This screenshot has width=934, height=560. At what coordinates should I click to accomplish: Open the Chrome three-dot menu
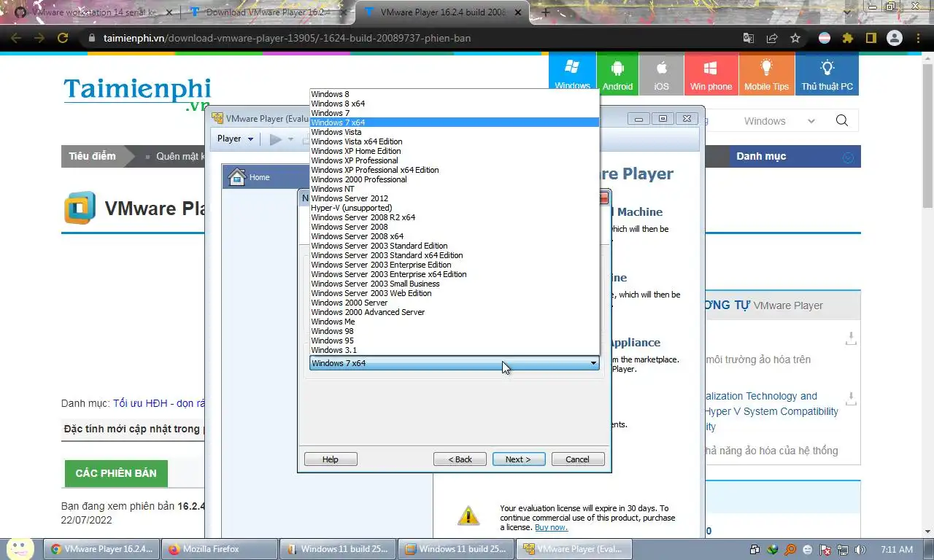(x=917, y=38)
